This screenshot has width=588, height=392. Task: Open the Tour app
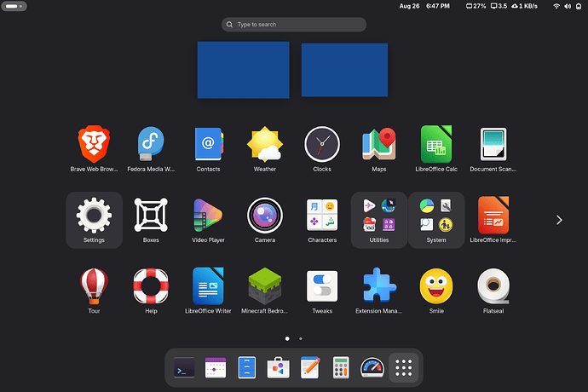94,291
